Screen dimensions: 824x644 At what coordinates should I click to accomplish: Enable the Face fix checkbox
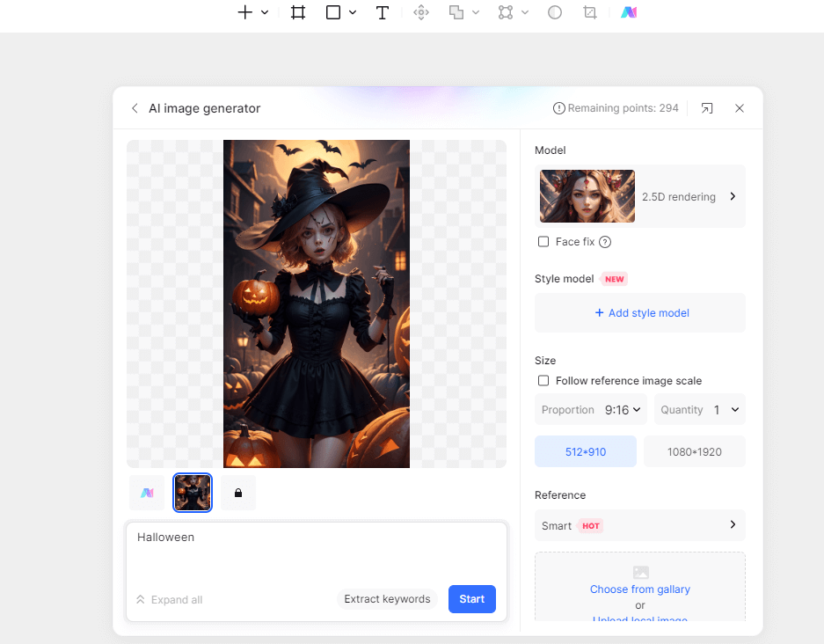pos(543,241)
